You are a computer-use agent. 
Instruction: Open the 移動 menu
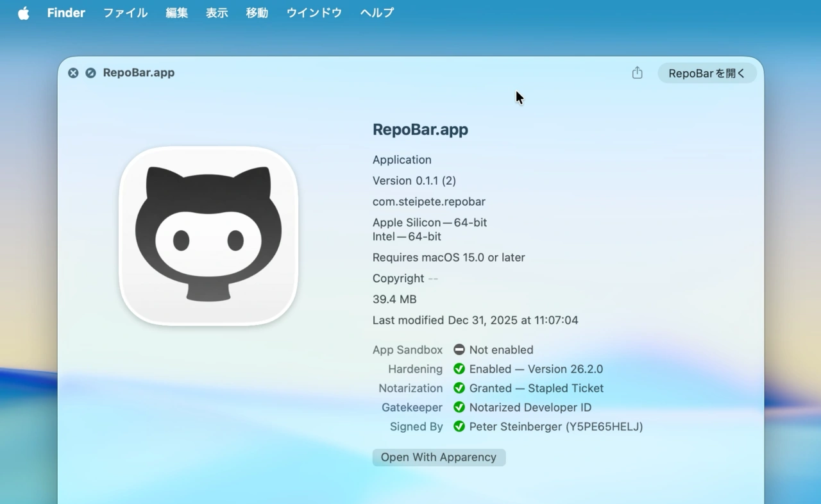pyautogui.click(x=257, y=13)
